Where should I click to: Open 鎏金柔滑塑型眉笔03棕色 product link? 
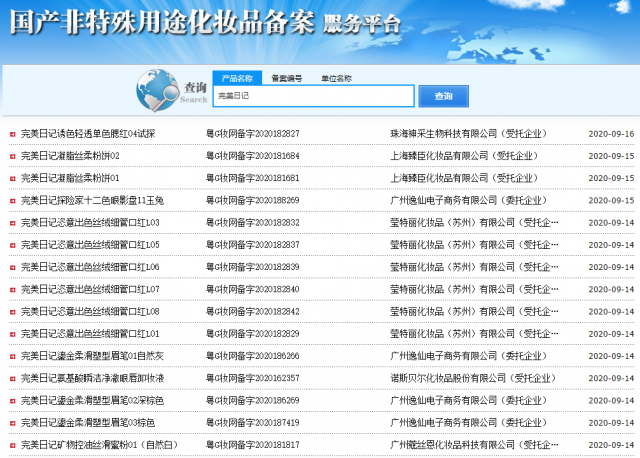coord(88,423)
